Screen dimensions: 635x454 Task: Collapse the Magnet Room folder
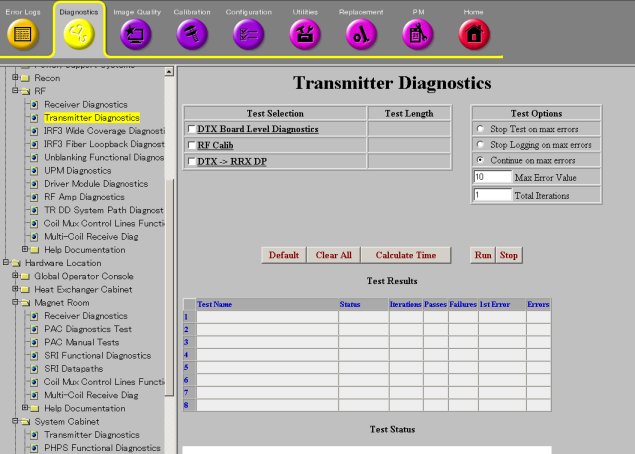pos(15,302)
